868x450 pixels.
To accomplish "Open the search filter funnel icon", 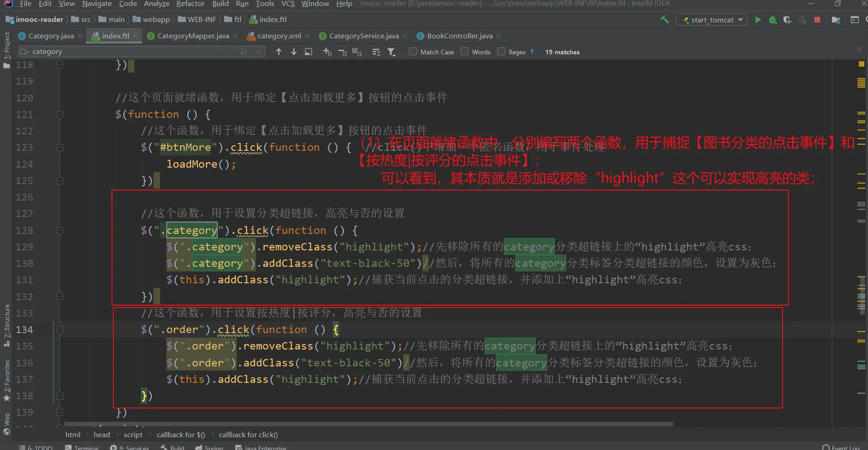I will (x=391, y=52).
